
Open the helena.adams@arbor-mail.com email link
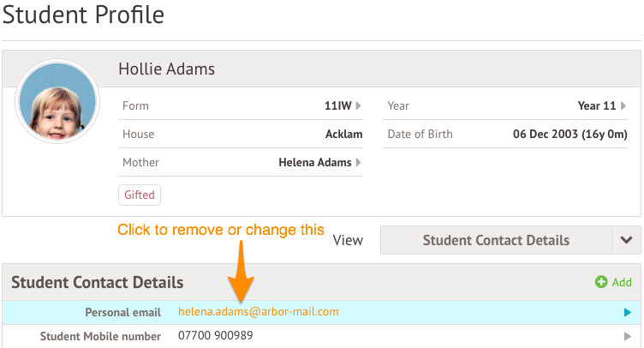point(259,312)
